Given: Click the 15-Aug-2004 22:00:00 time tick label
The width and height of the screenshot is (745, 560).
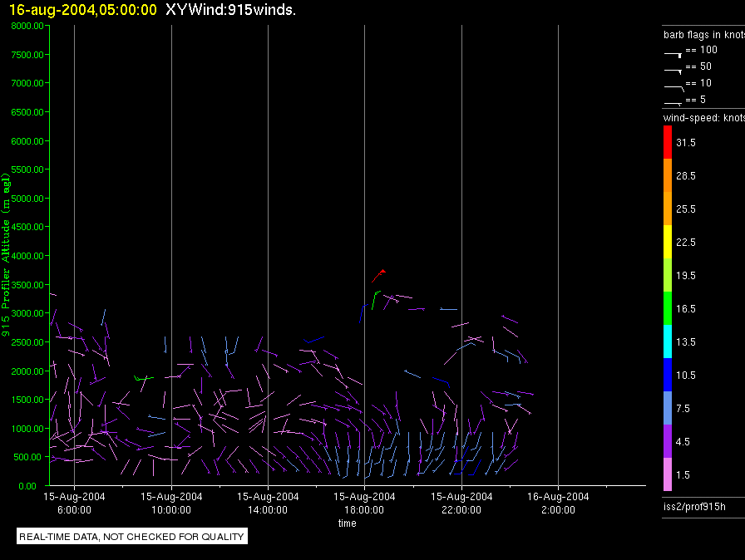Looking at the screenshot, I should click(x=461, y=503).
